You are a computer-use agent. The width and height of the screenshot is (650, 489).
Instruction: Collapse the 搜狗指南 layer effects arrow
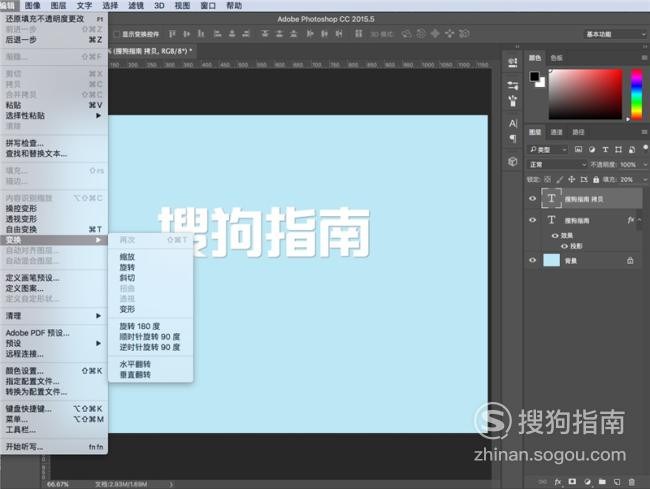[x=640, y=220]
